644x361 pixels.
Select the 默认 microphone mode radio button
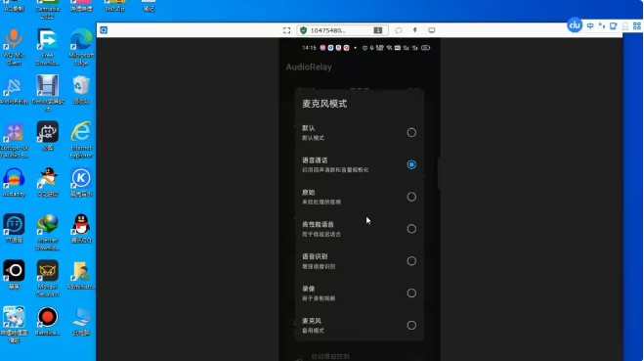pyautogui.click(x=411, y=132)
